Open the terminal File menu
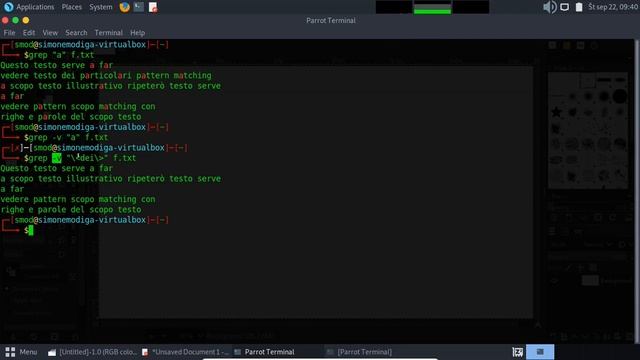Screen dimensions: 640x360 (x=9, y=33)
